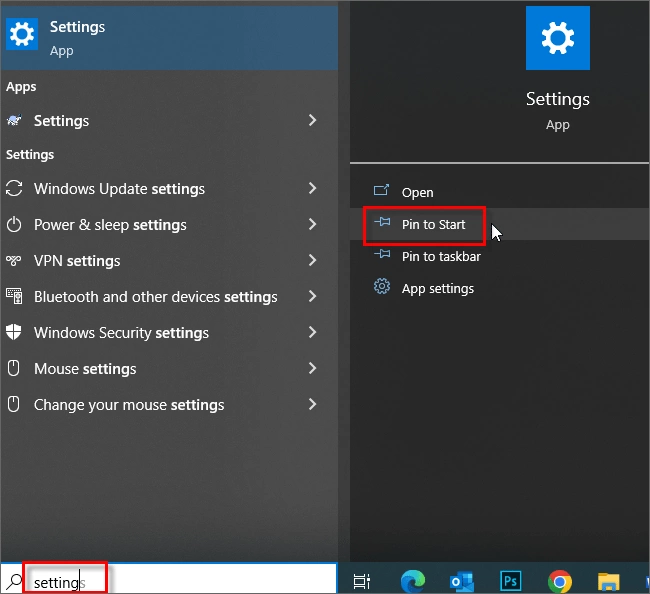650x594 pixels.
Task: Open App settings option
Action: pos(499,288)
